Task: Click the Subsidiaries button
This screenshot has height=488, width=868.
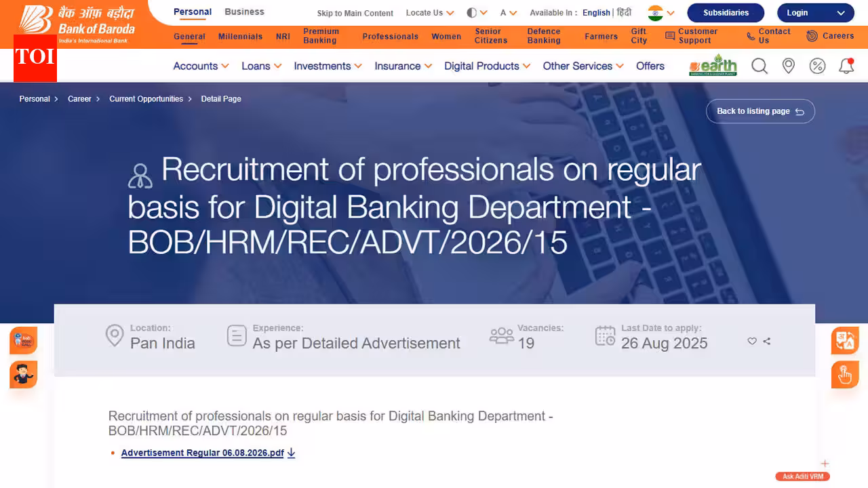Action: coord(726,13)
